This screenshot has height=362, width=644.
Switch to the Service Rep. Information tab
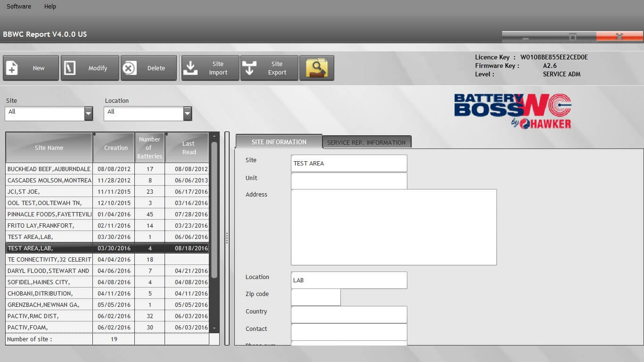pos(367,142)
